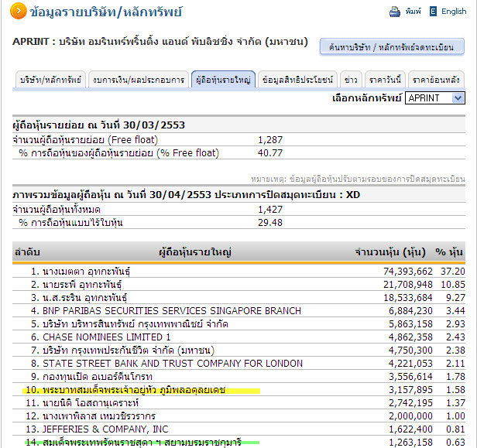Click the ผู้ถือหุ้นรายใหญ่ column header

[x=195, y=252]
